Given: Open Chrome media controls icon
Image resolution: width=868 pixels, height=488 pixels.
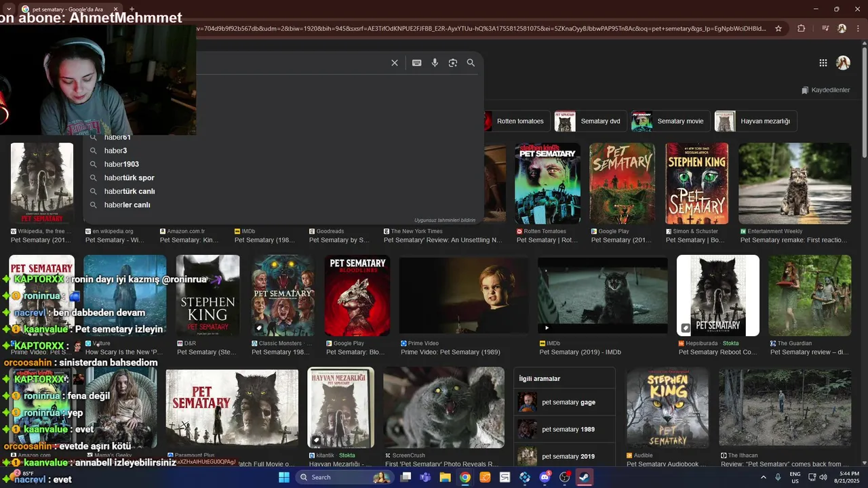Looking at the screenshot, I should click(x=825, y=28).
